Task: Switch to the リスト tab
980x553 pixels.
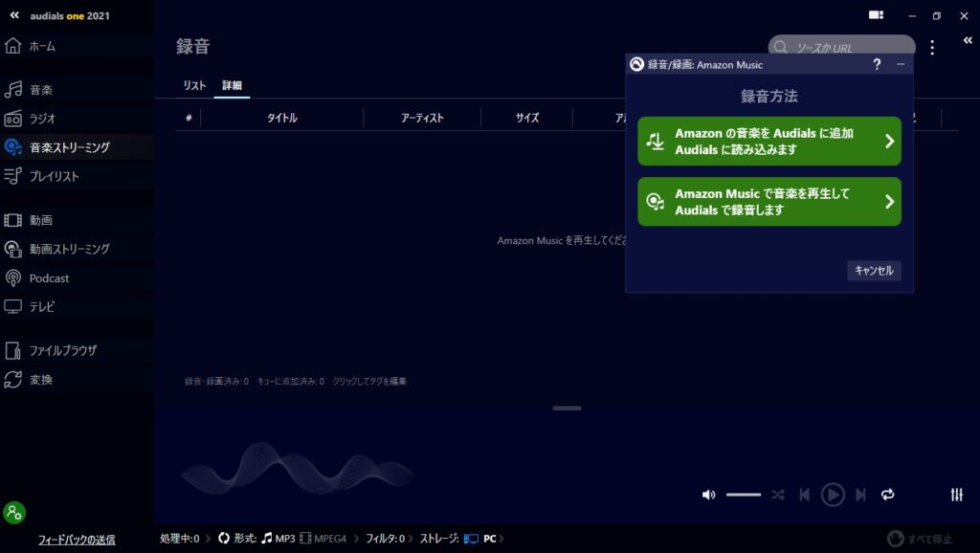Action: [194, 86]
